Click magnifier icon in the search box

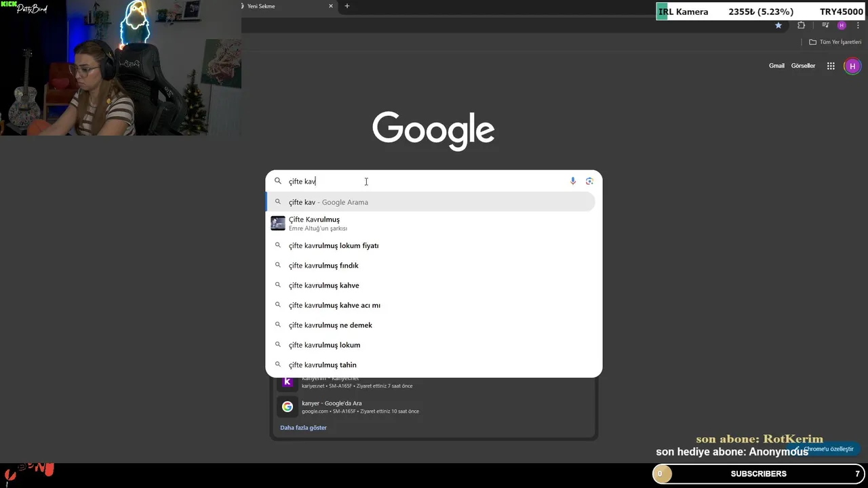pos(277,181)
